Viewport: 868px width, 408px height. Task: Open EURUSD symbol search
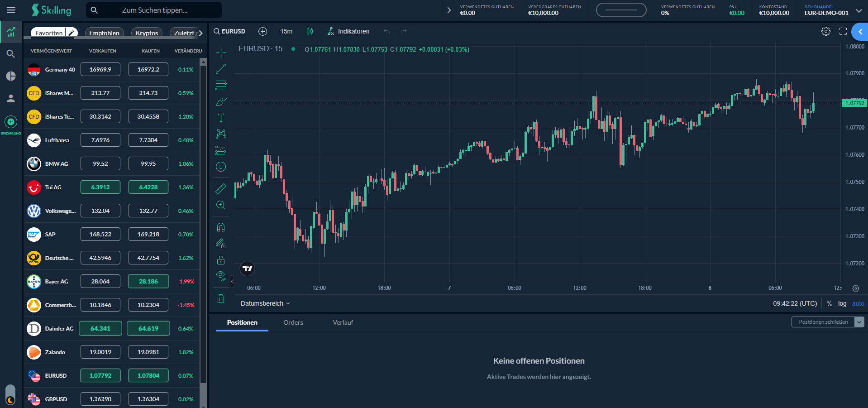tap(229, 31)
